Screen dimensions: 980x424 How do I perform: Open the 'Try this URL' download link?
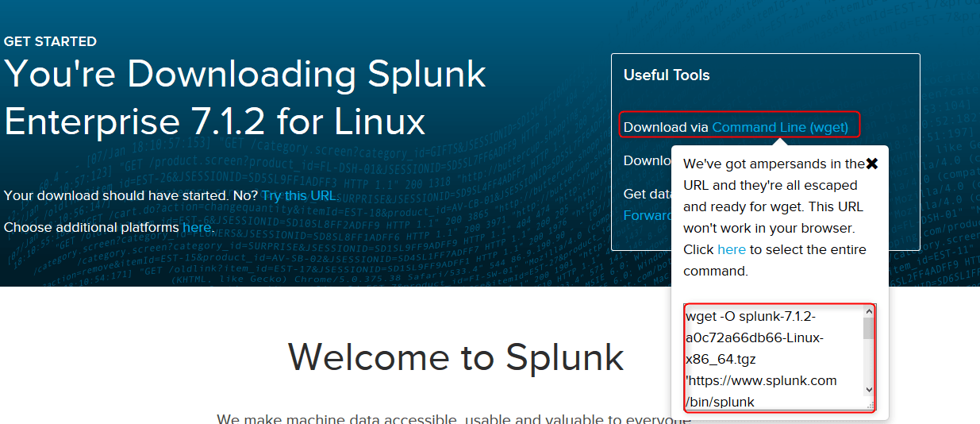pos(299,195)
